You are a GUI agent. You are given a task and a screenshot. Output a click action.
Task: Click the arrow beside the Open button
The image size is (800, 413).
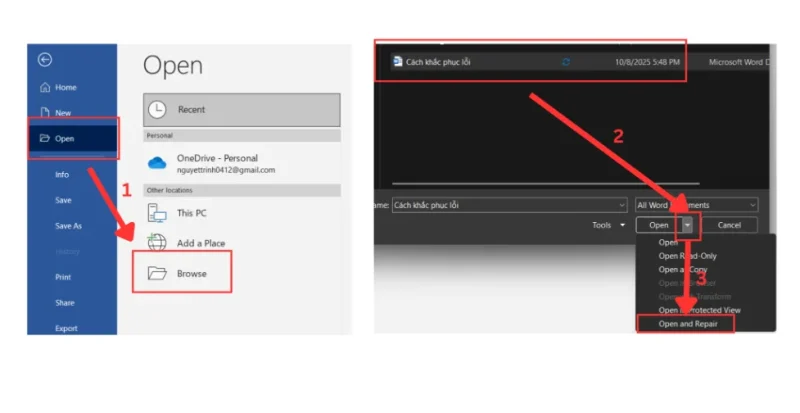[x=688, y=225]
